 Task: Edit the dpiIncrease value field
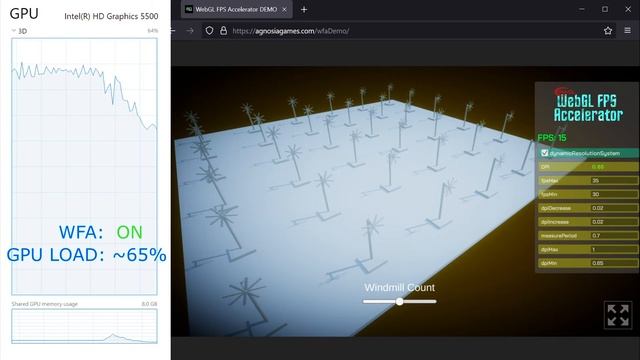[x=613, y=222]
